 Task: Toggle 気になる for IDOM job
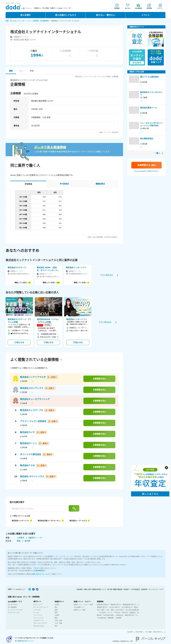(48, 342)
